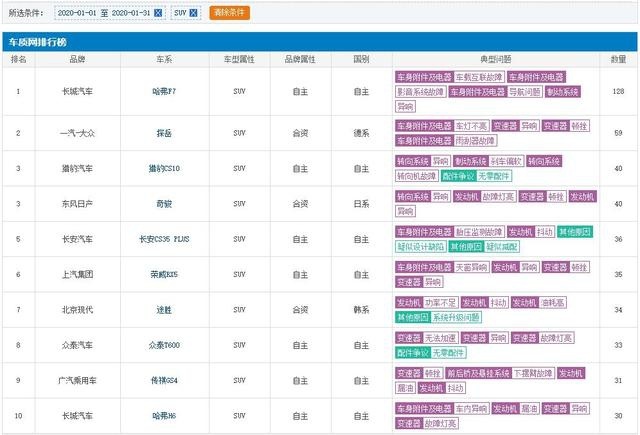Select the 导航问题 issue tag
This screenshot has height=435, width=640.
click(525, 92)
